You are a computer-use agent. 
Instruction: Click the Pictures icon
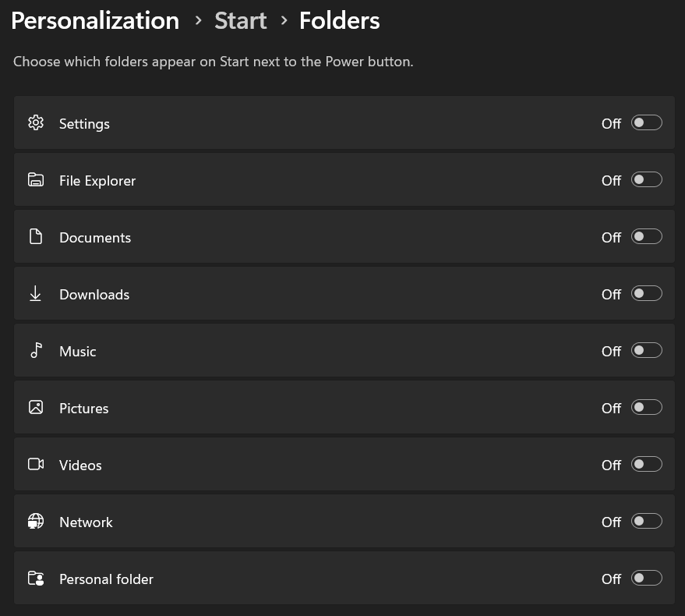[36, 408]
